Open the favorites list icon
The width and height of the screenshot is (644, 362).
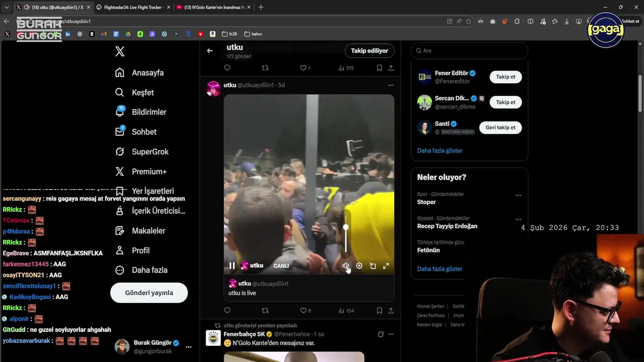pyautogui.click(x=554, y=21)
